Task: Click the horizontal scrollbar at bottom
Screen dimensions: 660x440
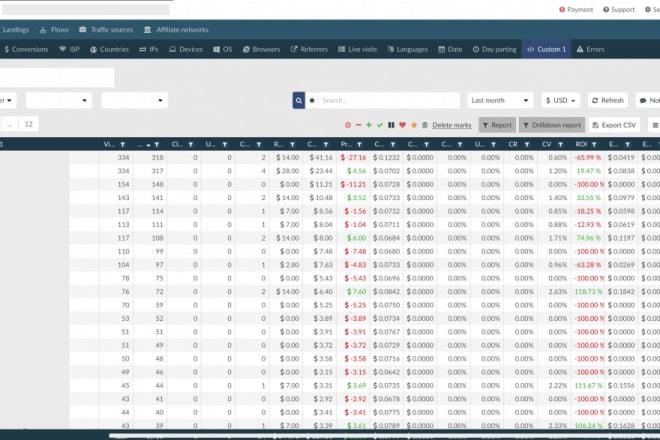Action: tap(384, 436)
